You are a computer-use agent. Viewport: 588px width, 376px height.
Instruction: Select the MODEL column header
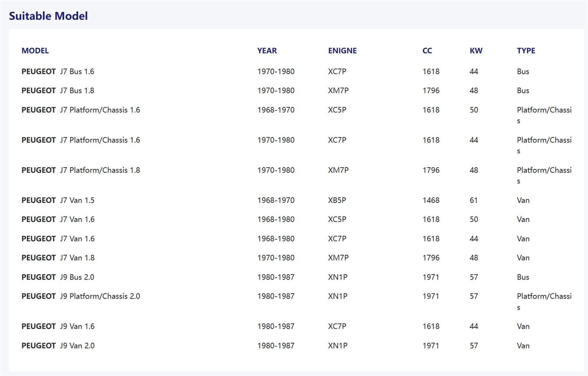(x=35, y=51)
